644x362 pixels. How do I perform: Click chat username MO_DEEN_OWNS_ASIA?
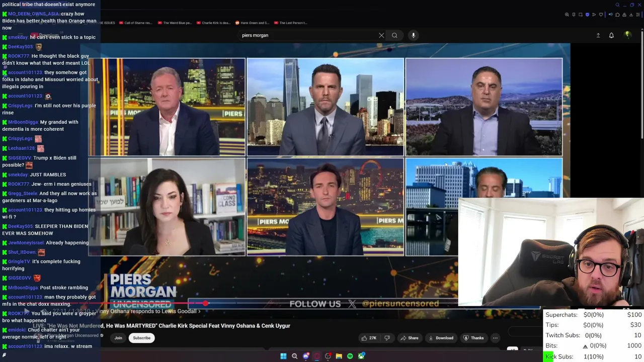pos(34,14)
